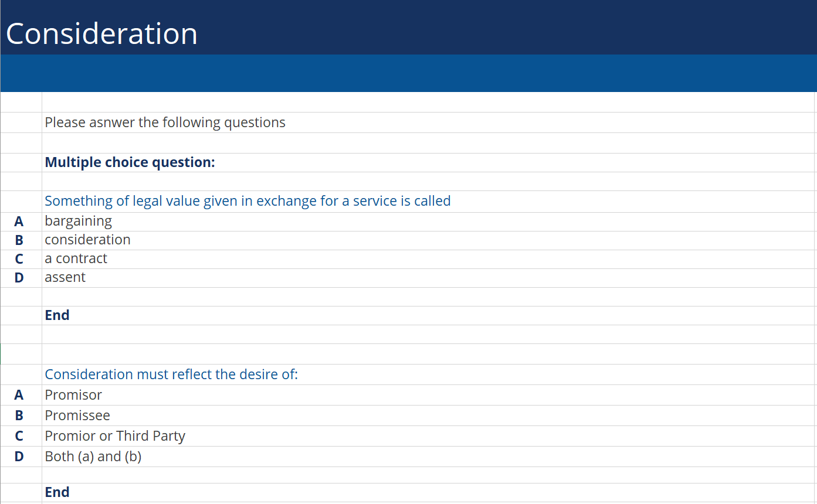Select letter C next to 'a contract'
The image size is (817, 504).
19,259
